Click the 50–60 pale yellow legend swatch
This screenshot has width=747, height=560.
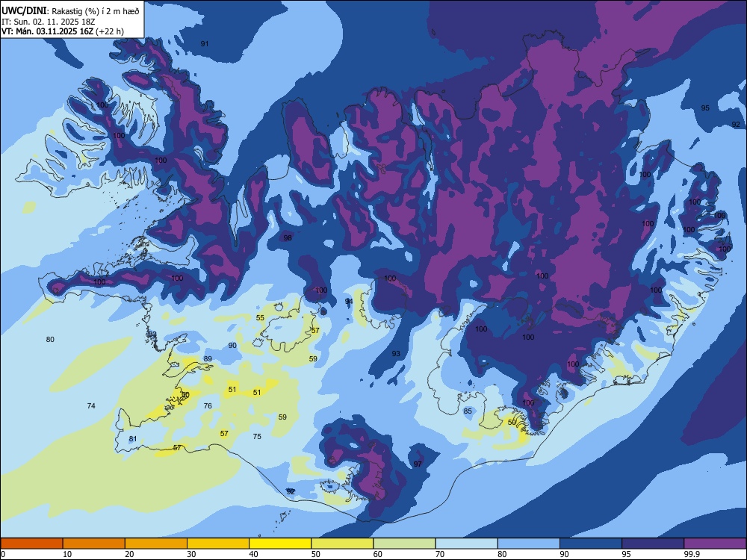click(342, 544)
